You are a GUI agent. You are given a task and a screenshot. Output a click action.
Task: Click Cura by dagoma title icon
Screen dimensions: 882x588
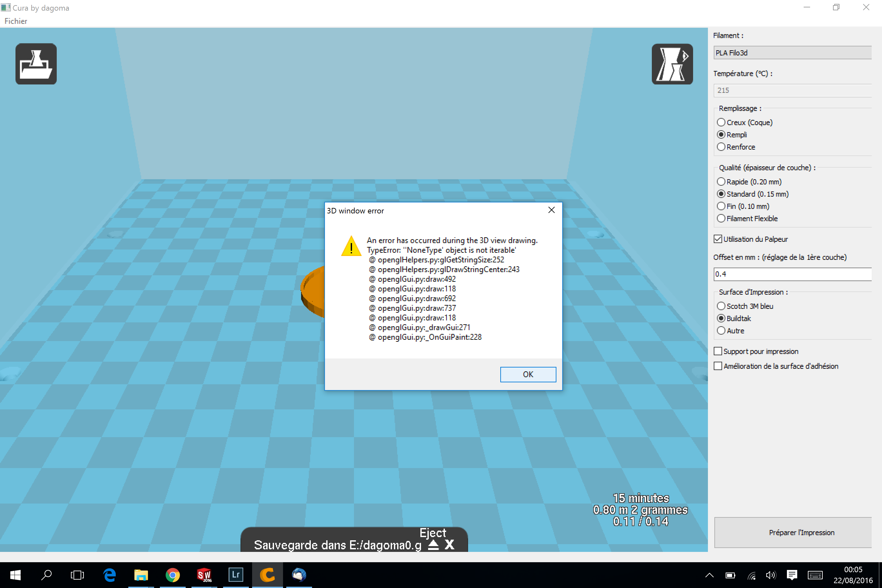click(5, 7)
